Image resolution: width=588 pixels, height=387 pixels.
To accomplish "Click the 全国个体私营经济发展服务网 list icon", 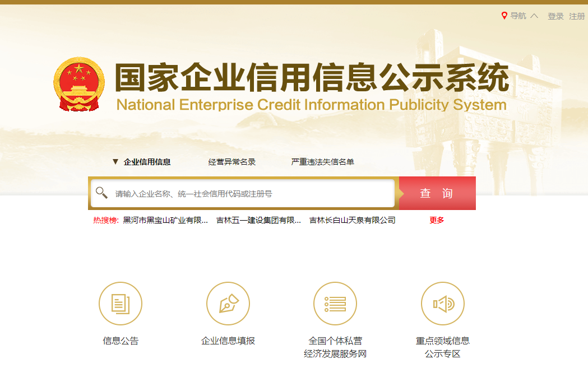I will (335, 304).
